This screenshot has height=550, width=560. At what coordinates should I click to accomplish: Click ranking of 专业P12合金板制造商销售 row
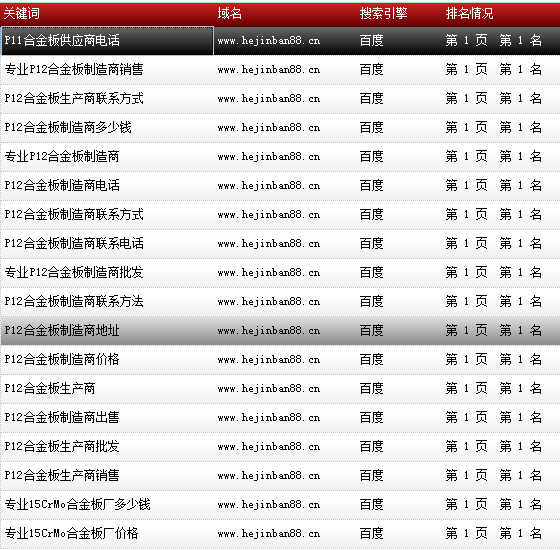pyautogui.click(x=494, y=69)
